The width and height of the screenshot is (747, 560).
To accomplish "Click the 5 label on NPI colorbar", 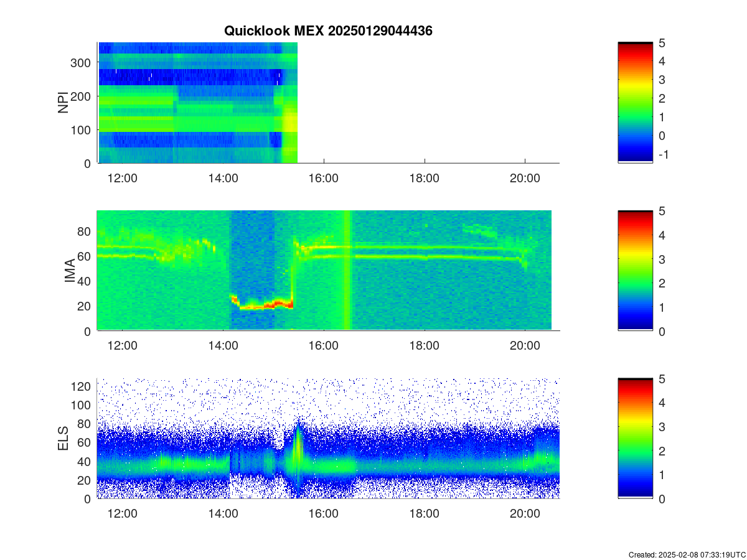I will [x=662, y=43].
